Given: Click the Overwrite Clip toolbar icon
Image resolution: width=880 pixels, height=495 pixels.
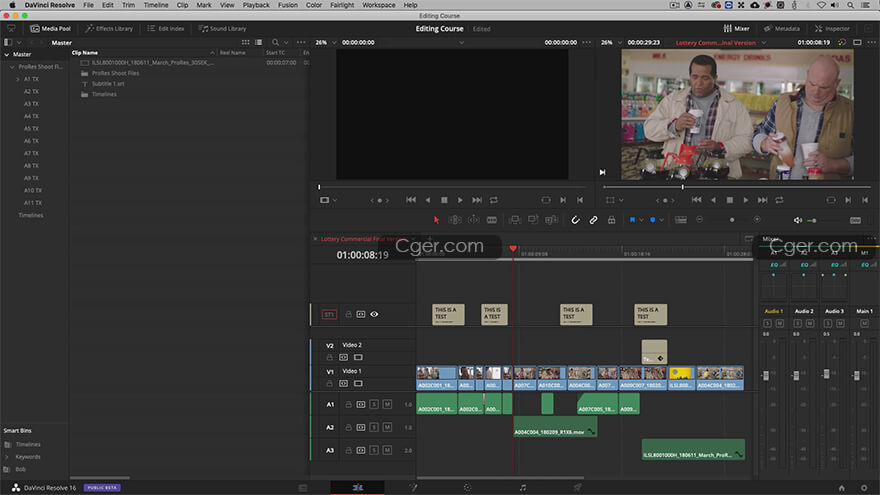Looking at the screenshot, I should coord(533,220).
